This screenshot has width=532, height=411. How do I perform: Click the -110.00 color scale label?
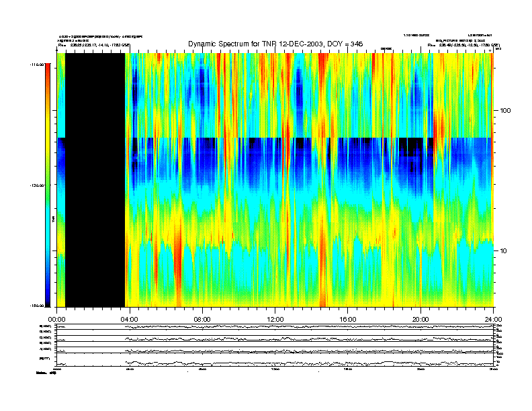[38, 64]
